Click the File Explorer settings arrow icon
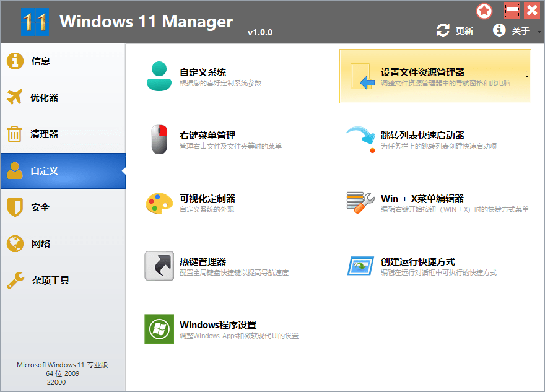Viewport: 545px width, 392px height. coord(362,77)
